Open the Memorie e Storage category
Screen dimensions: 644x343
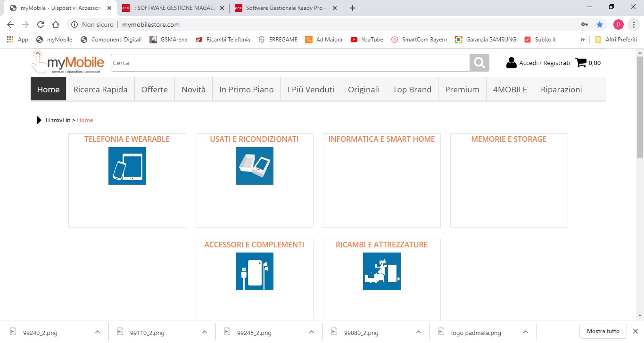[x=509, y=180]
